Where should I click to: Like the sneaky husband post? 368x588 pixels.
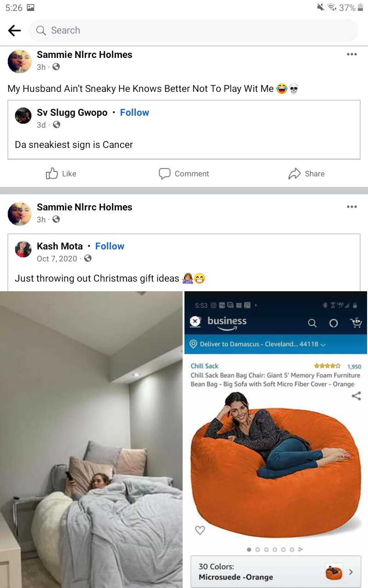pyautogui.click(x=61, y=174)
